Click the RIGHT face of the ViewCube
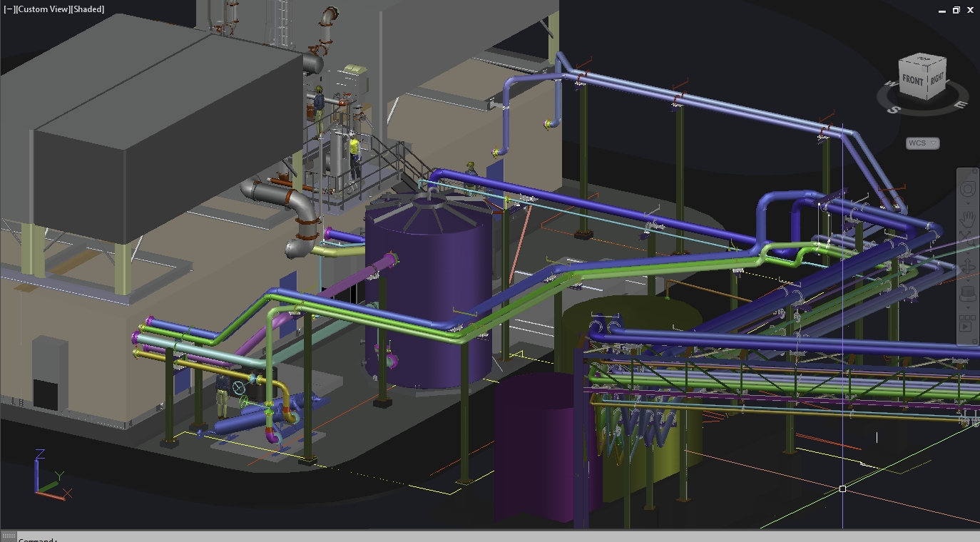Image resolution: width=980 pixels, height=542 pixels. coord(936,78)
